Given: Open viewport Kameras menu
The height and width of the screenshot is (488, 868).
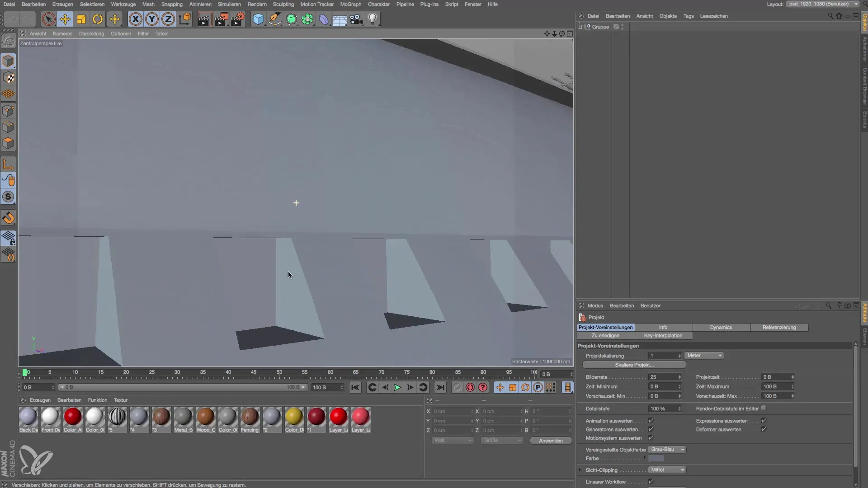Looking at the screenshot, I should (x=62, y=33).
